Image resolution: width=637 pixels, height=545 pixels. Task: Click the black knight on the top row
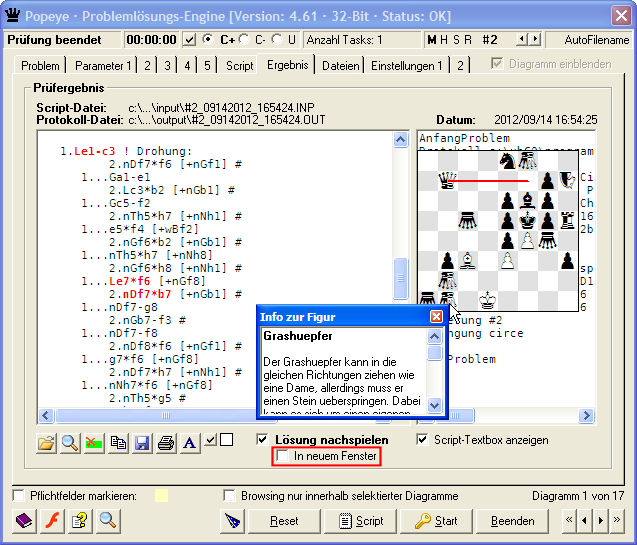[x=507, y=161]
